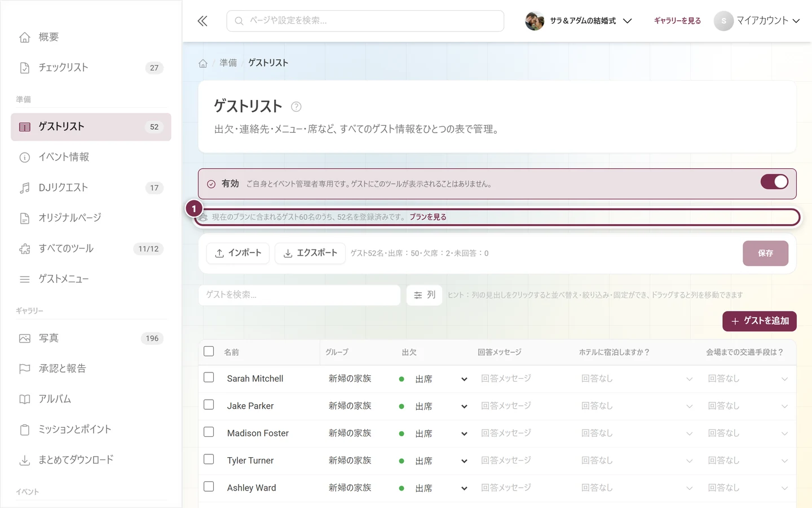Open the プランを見る link

428,217
